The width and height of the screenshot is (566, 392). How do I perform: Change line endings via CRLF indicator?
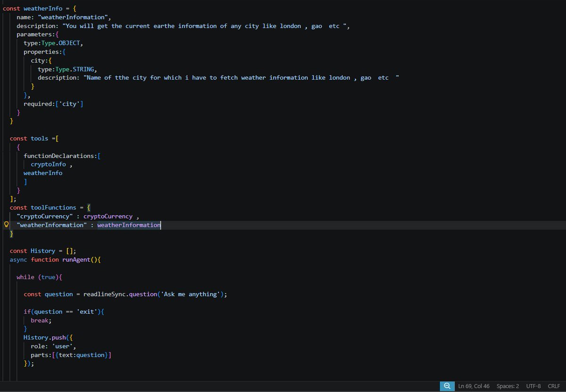pos(553,386)
